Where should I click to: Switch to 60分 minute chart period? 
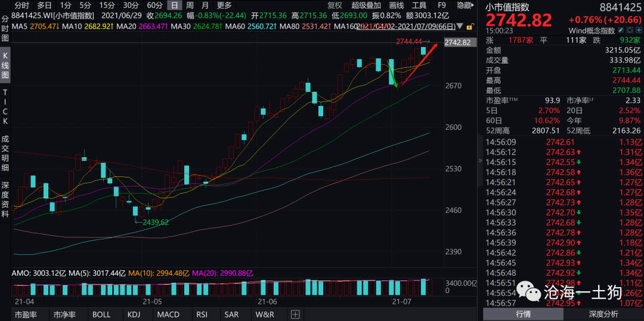click(x=154, y=5)
